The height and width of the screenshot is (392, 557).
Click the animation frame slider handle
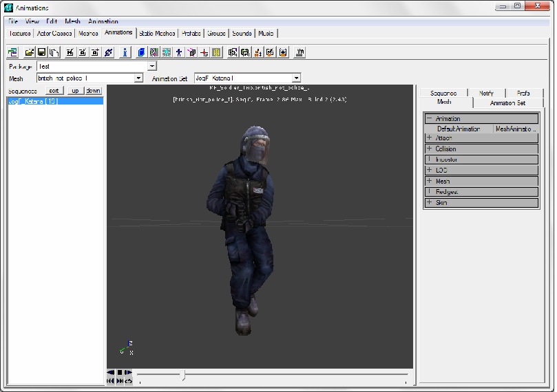(183, 375)
